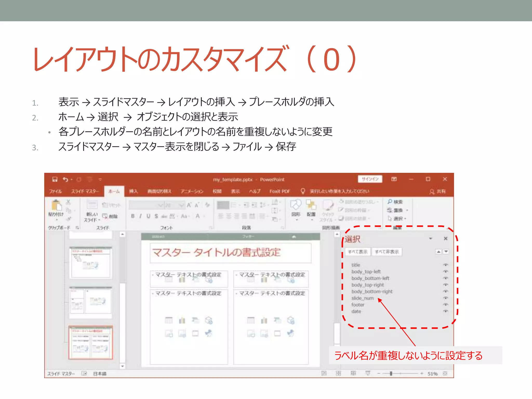Click the Show All (すべて表示) button
The height and width of the screenshot is (399, 532).
(357, 252)
